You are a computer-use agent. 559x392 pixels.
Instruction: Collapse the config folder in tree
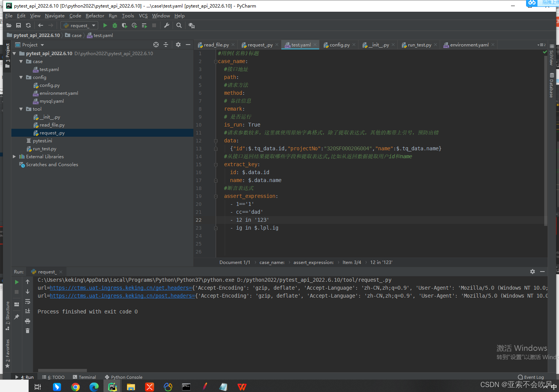[21, 77]
